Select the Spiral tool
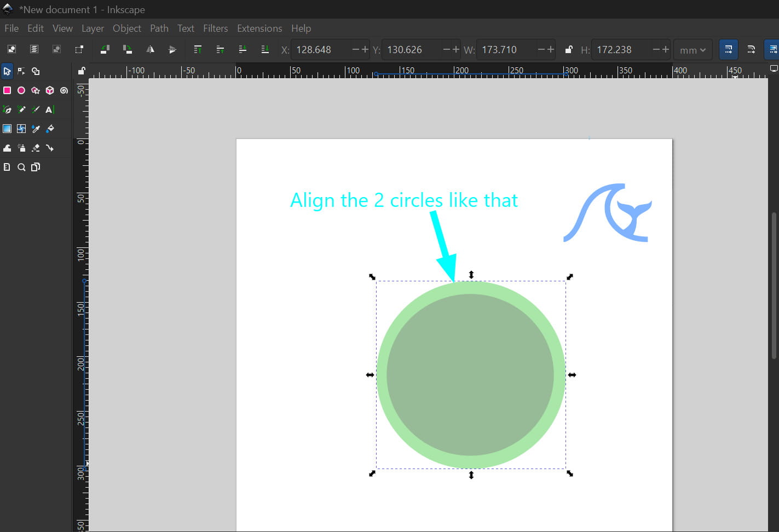Image resolution: width=779 pixels, height=532 pixels. 64,90
